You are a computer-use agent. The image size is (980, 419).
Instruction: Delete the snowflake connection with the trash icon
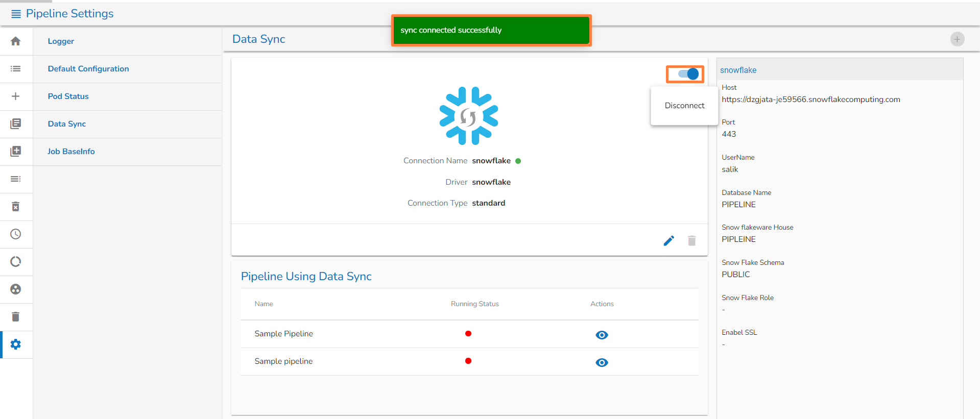[691, 240]
